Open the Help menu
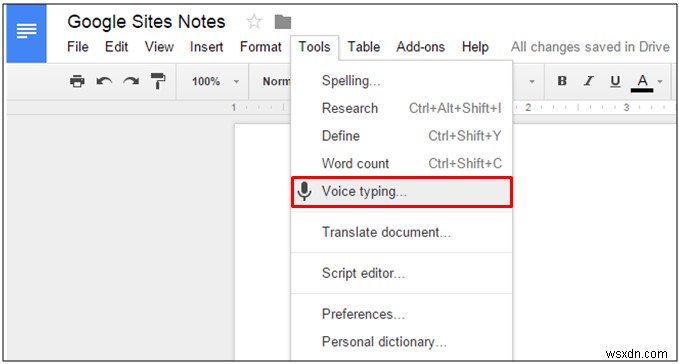 (x=475, y=47)
